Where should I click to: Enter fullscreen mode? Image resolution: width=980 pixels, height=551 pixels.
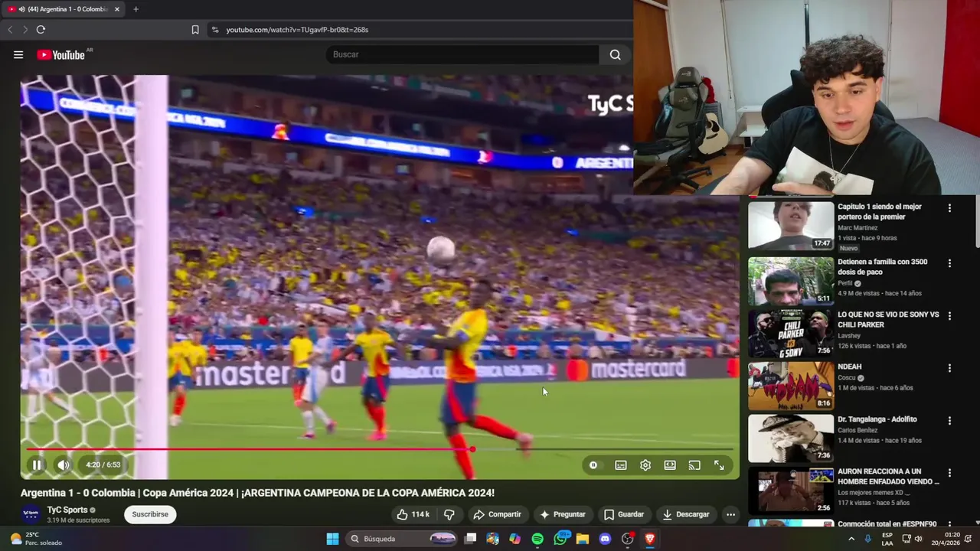point(719,465)
